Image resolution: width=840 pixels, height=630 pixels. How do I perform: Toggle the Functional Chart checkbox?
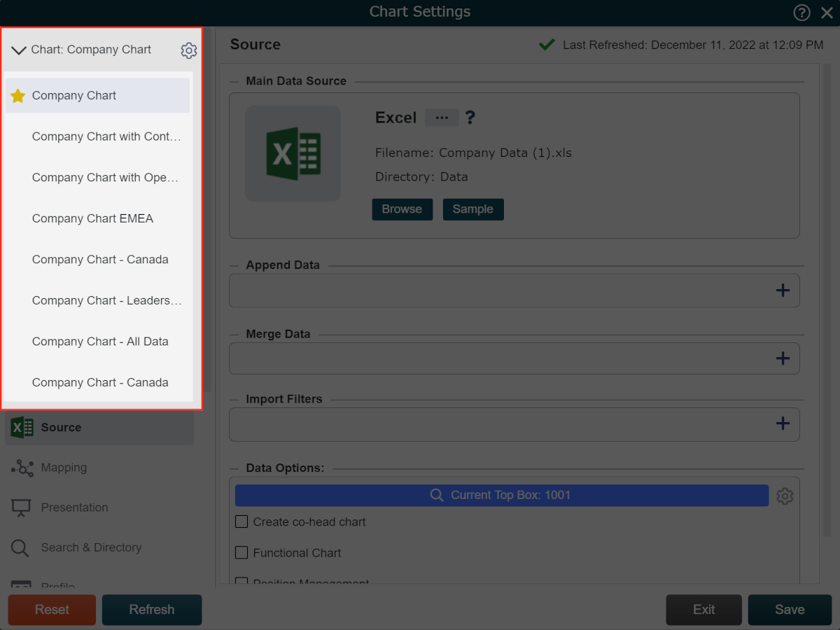pos(241,552)
